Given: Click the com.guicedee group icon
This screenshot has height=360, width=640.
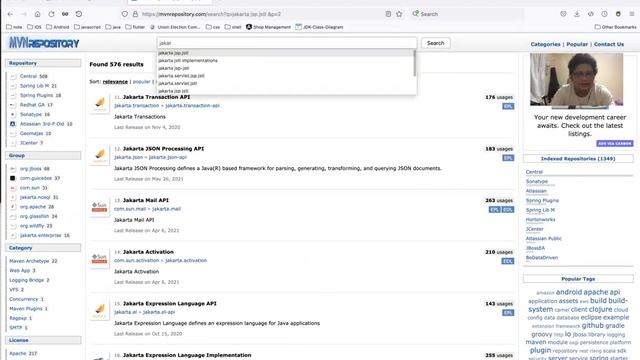Looking at the screenshot, I should click(x=13, y=178).
